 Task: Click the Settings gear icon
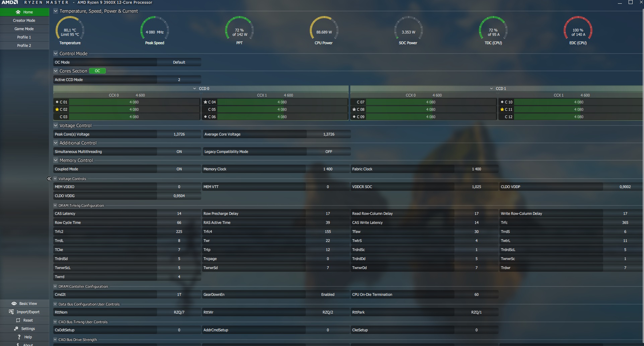[16, 329]
